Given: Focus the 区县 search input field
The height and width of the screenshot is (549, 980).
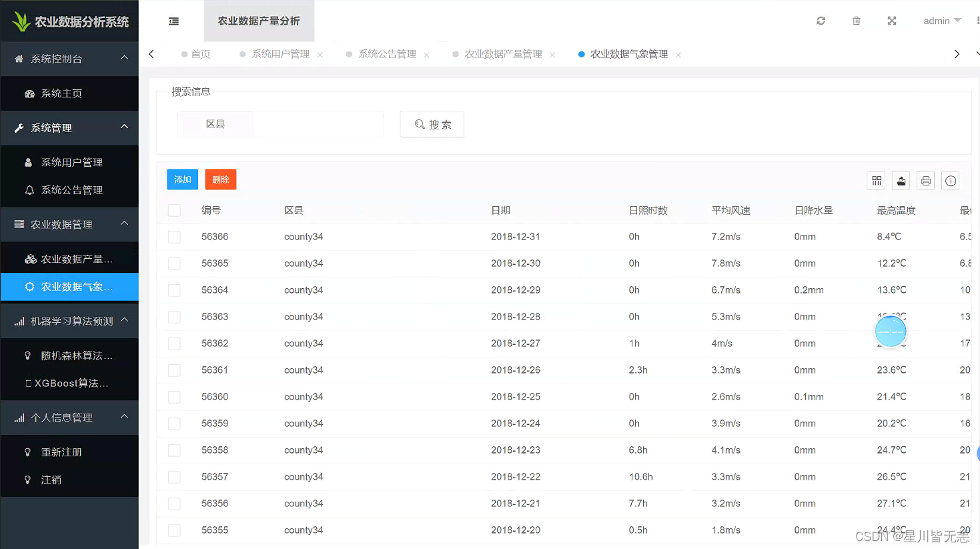Looking at the screenshot, I should click(318, 124).
